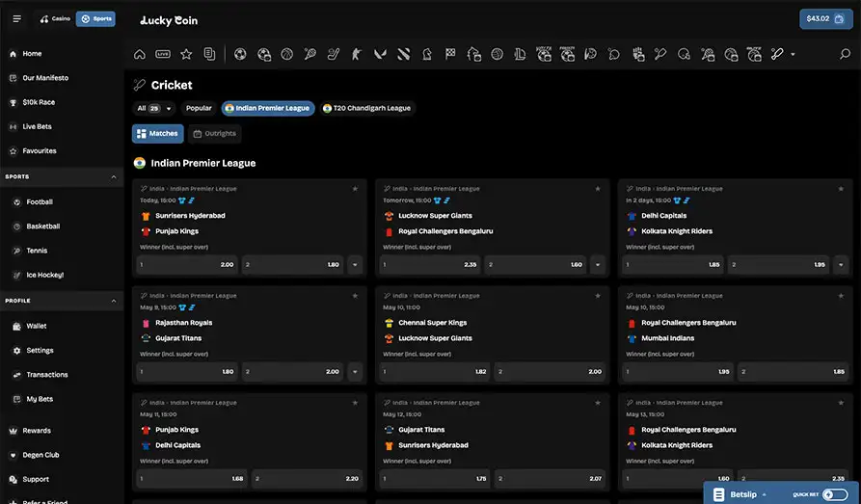Select the Valorant icon in toolbar
This screenshot has height=504, width=861.
click(380, 54)
